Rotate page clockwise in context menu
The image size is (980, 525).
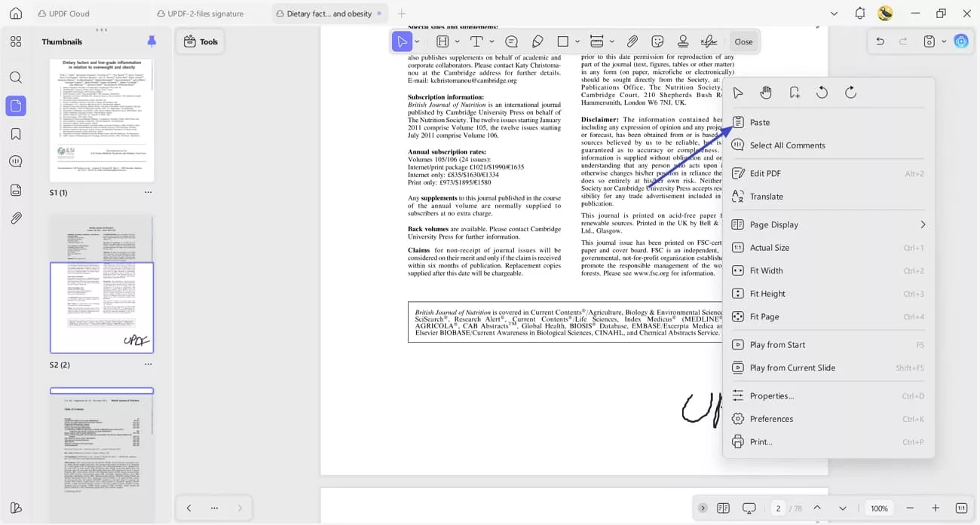tap(850, 93)
